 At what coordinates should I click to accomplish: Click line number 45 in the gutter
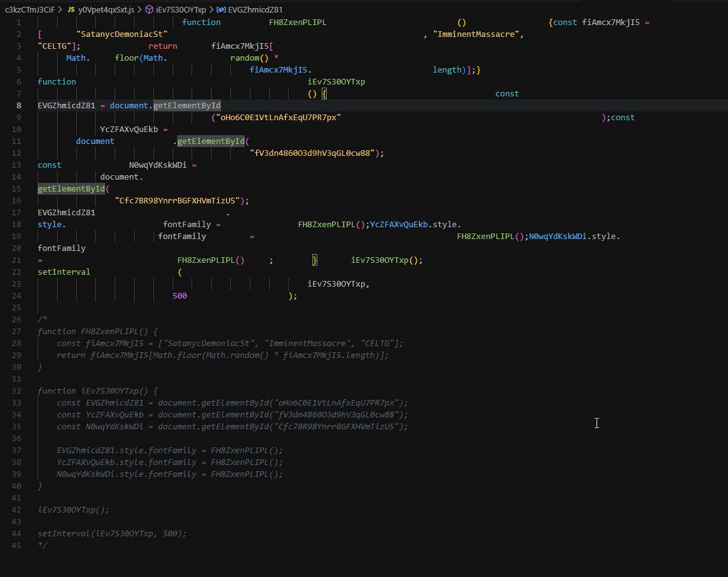pos(16,545)
